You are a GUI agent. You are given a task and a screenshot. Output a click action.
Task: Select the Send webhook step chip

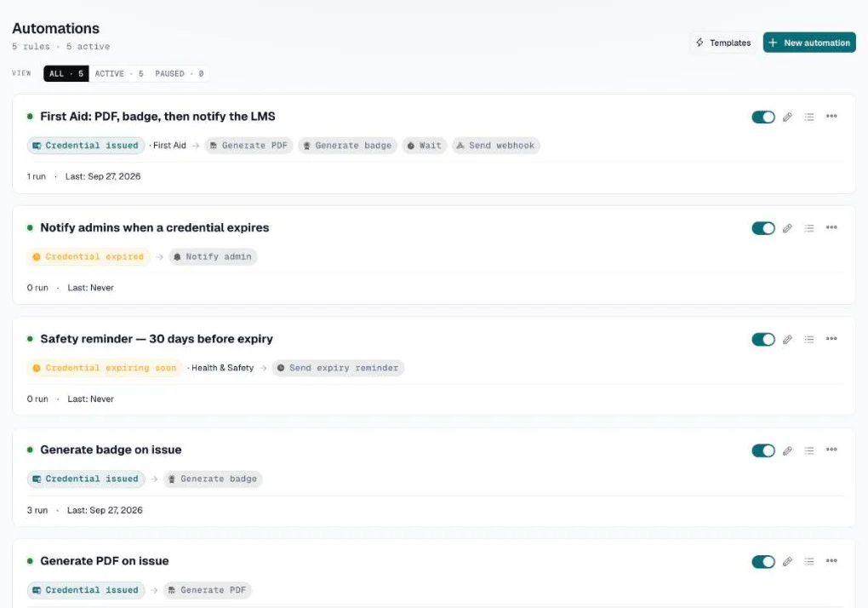496,146
